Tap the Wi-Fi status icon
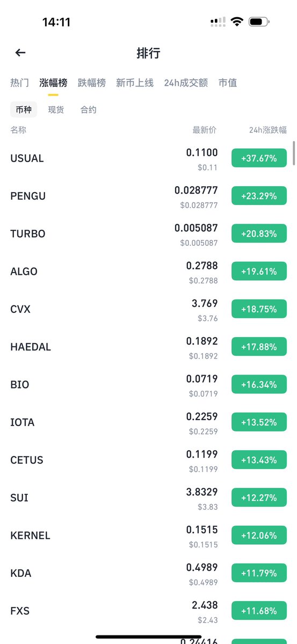Image resolution: width=297 pixels, height=644 pixels. (x=237, y=22)
